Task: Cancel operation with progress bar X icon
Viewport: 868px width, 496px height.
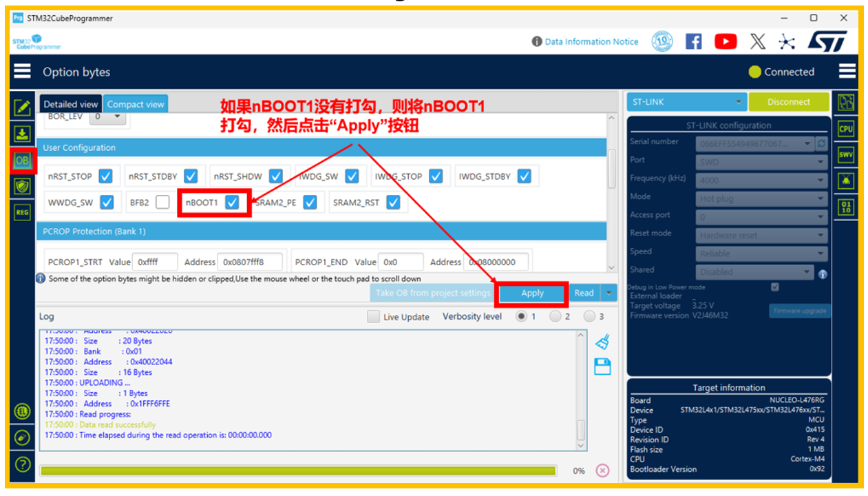Action: 602,471
